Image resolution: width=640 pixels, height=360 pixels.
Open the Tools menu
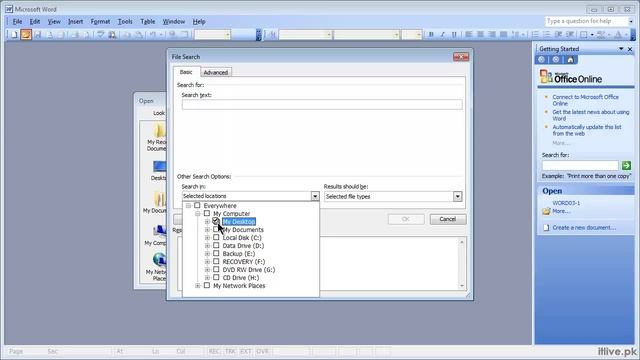tap(125, 22)
